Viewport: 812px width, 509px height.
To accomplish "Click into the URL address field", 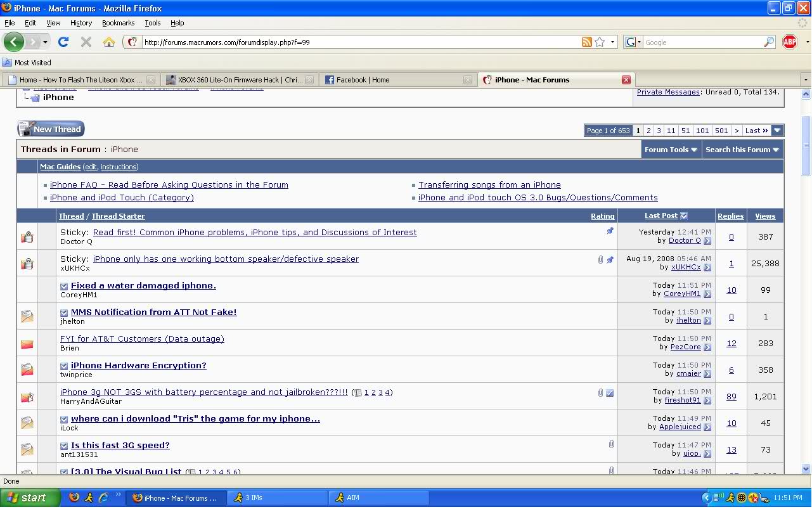I will click(361, 42).
